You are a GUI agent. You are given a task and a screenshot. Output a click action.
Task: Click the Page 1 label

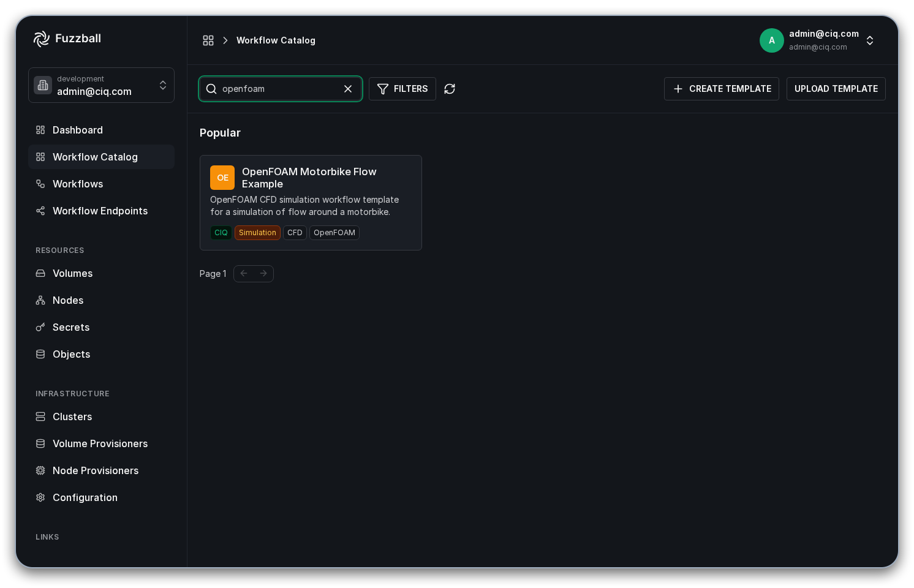coord(213,274)
